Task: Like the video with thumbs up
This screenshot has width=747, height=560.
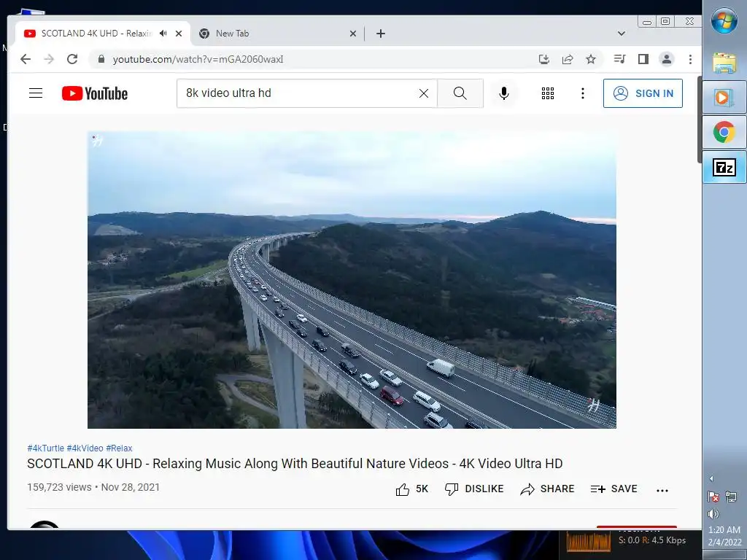Action: [411, 489]
